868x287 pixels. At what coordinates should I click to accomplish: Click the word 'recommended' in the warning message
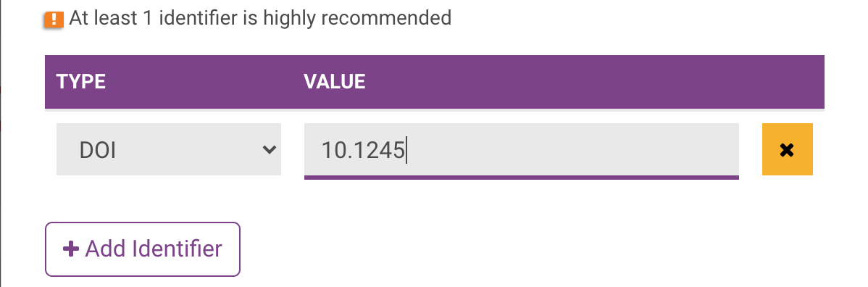(386, 19)
